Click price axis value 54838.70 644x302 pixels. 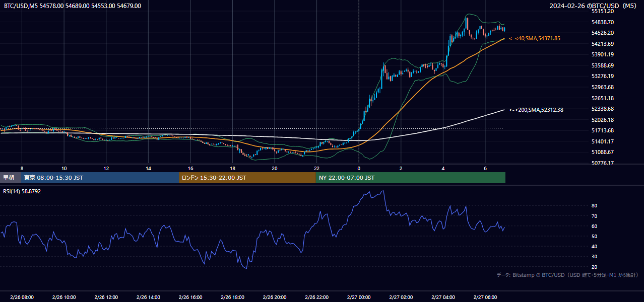pos(602,22)
